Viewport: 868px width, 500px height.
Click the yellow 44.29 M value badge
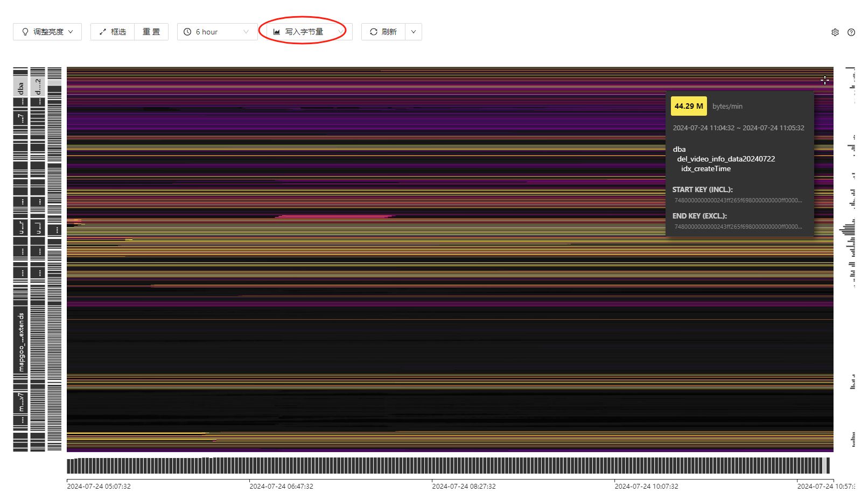pyautogui.click(x=688, y=106)
